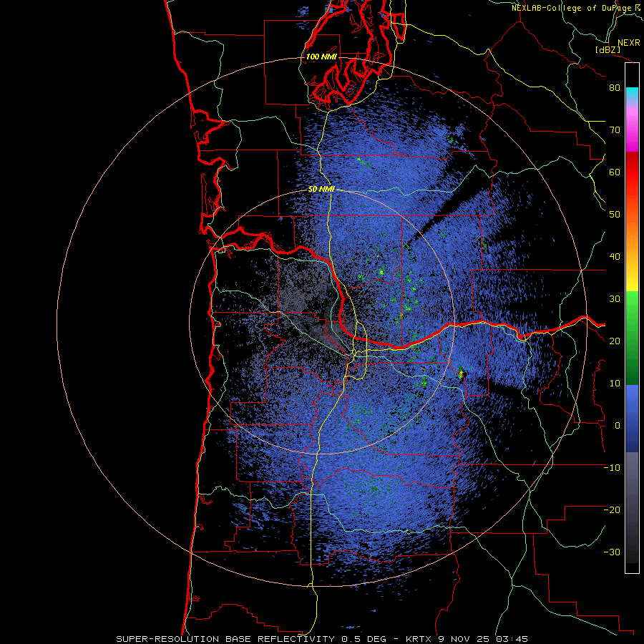
Task: Click the 40 value on the dBZ scale
Action: [615, 257]
